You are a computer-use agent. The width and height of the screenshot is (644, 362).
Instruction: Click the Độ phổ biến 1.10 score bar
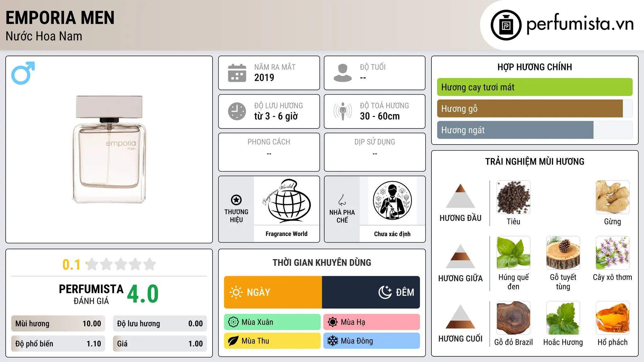pos(58,343)
